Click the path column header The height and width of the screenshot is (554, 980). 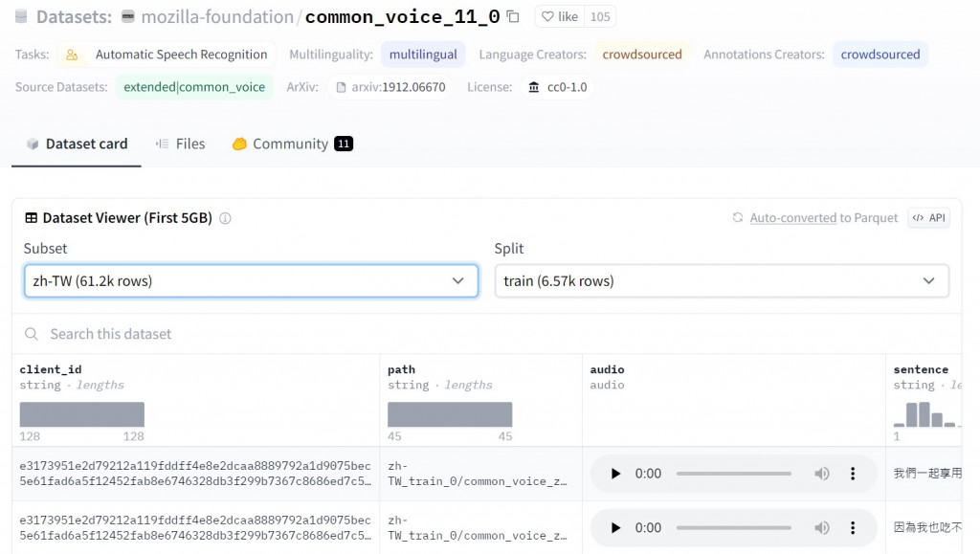coord(401,369)
